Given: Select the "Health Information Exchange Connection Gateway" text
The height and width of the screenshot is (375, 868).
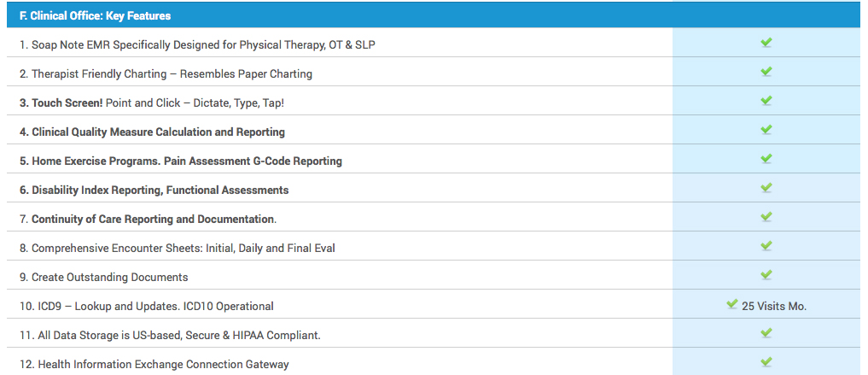Looking at the screenshot, I should [x=163, y=364].
